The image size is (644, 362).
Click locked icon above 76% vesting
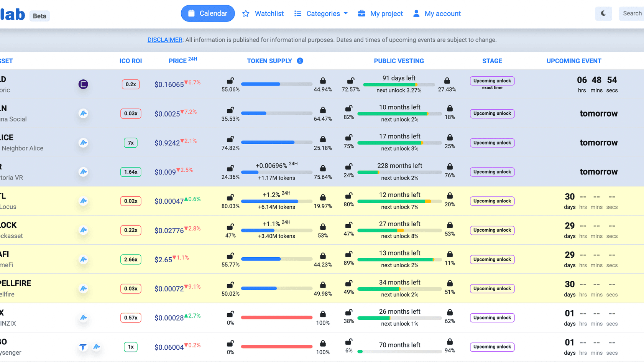pyautogui.click(x=450, y=166)
